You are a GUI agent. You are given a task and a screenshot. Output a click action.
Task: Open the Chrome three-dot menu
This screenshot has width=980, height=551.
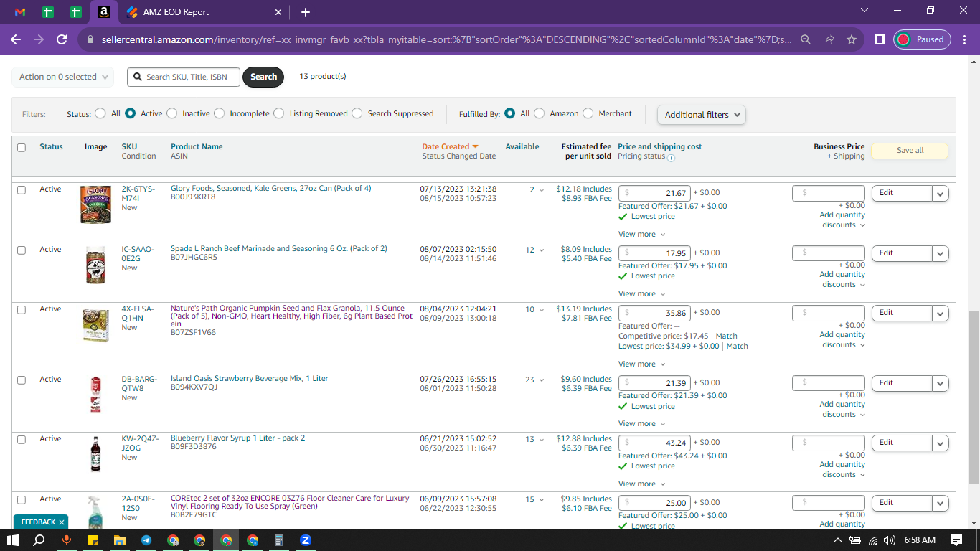pyautogui.click(x=964, y=39)
